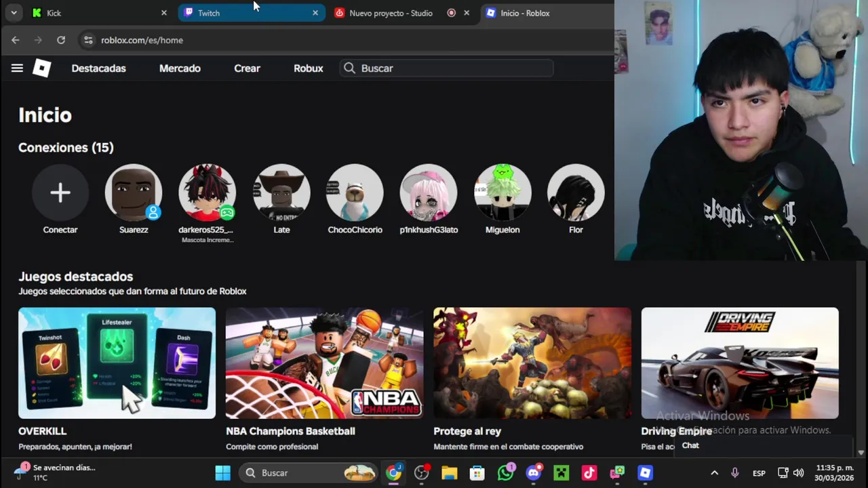Viewport: 868px width, 488px height.
Task: Open Discord from the taskbar
Action: [534, 473]
